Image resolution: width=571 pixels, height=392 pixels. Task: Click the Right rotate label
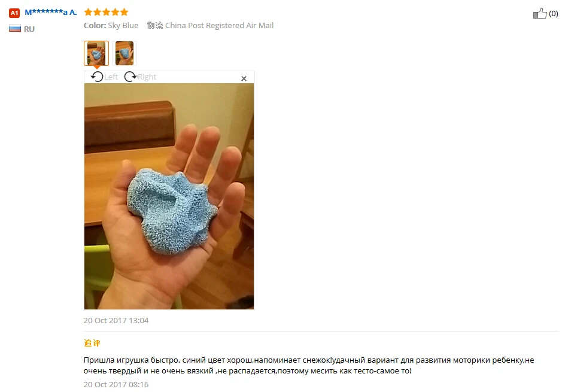[x=147, y=77]
